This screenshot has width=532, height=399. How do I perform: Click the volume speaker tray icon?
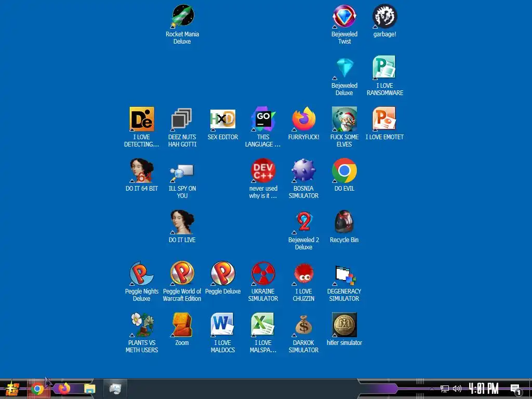457,389
